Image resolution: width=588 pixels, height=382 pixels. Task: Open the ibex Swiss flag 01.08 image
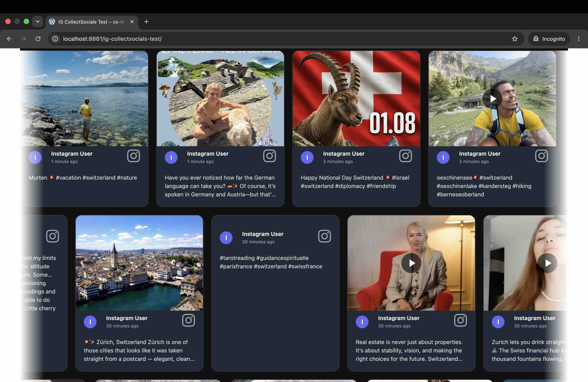pyautogui.click(x=356, y=98)
